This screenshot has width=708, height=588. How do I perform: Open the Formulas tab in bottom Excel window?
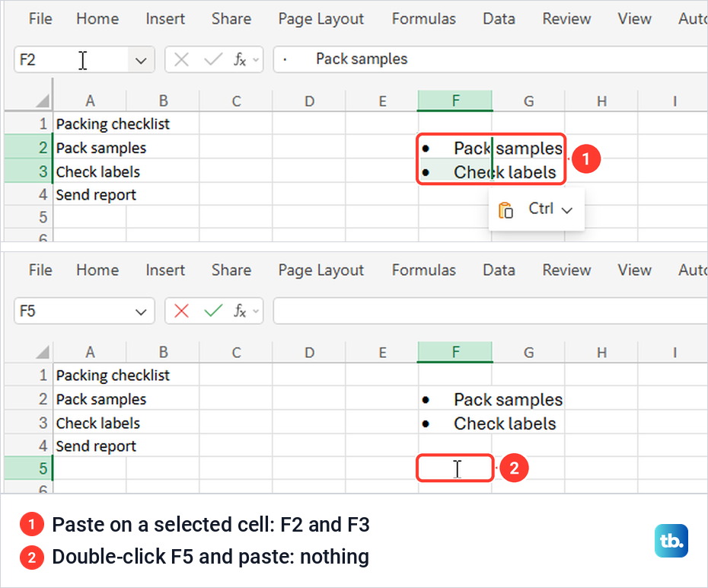coord(423,270)
